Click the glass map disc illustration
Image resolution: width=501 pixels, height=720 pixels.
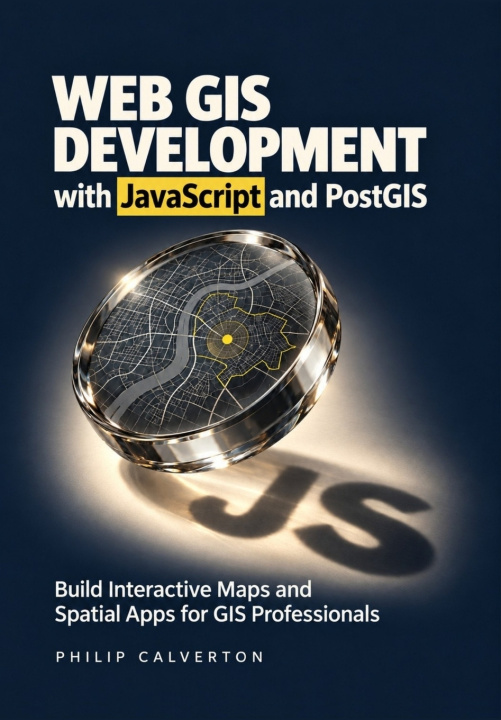pos(206,351)
